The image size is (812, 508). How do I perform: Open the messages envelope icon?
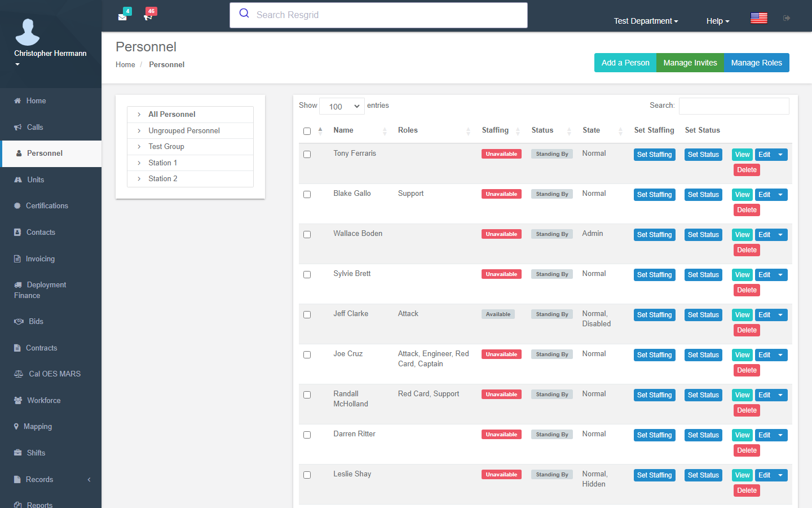(122, 16)
